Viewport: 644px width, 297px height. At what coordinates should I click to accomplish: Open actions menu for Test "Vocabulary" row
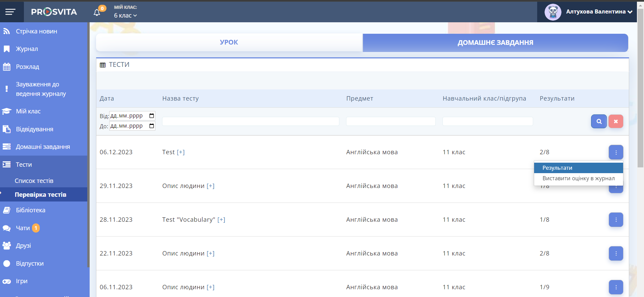click(x=615, y=220)
